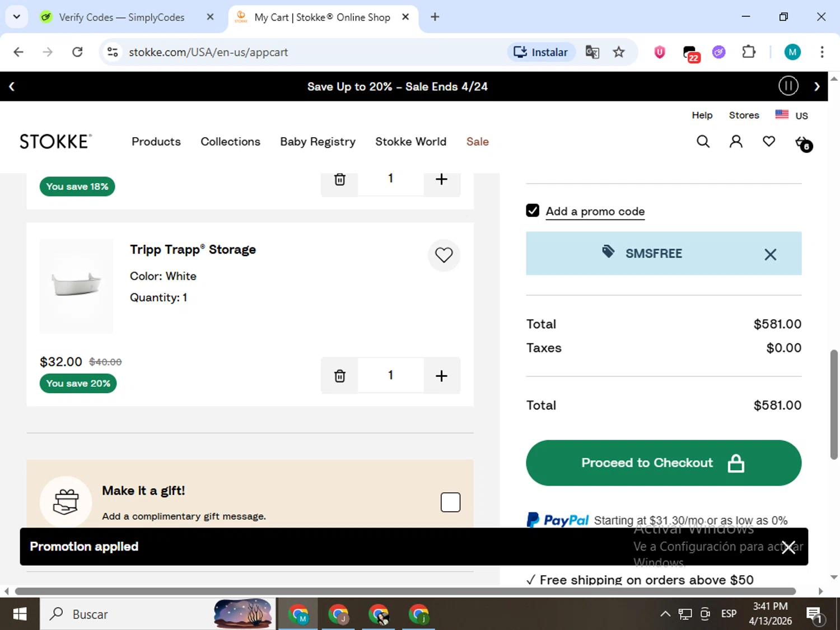Open the browser extensions puzzle icon
Image resolution: width=840 pixels, height=630 pixels.
pos(749,52)
